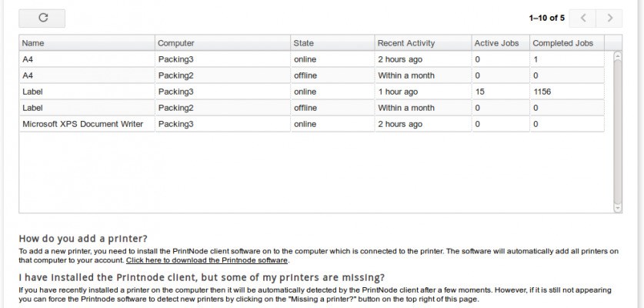Click the scrollbar down arrow
This screenshot has width=644, height=308.
tap(617, 208)
